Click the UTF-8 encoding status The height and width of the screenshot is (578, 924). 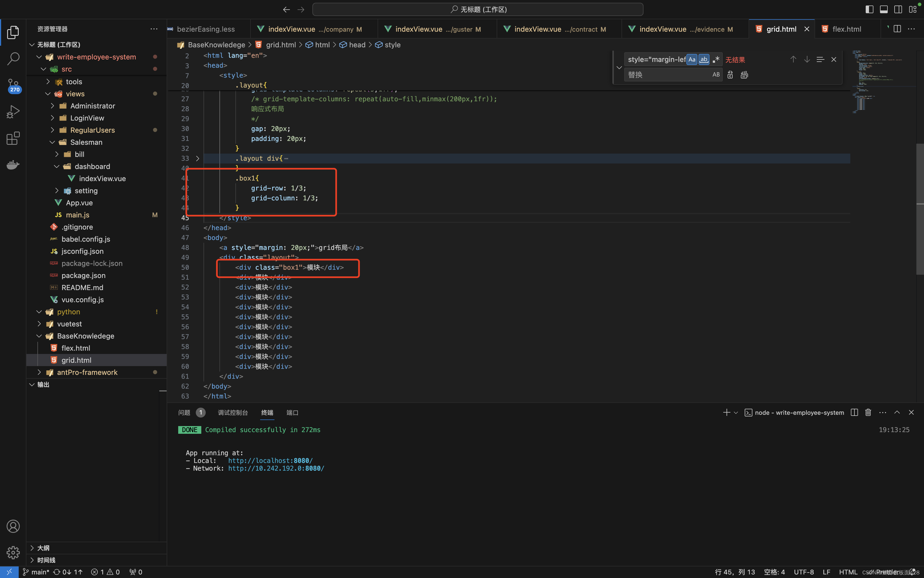pos(804,572)
